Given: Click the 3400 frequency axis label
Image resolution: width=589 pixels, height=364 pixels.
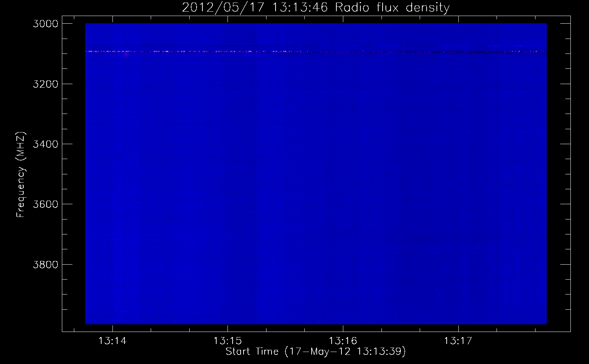Looking at the screenshot, I should coord(46,144).
